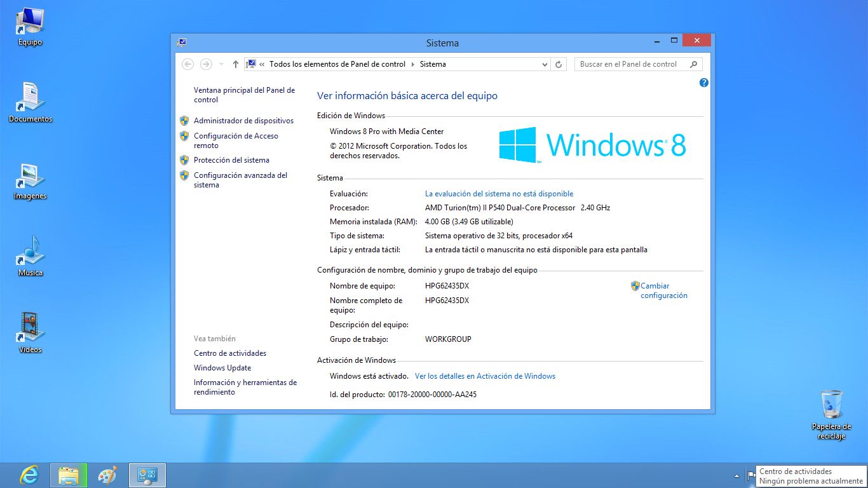868x488 pixels.
Task: Click the Sistema window title icon
Action: pyautogui.click(x=182, y=43)
